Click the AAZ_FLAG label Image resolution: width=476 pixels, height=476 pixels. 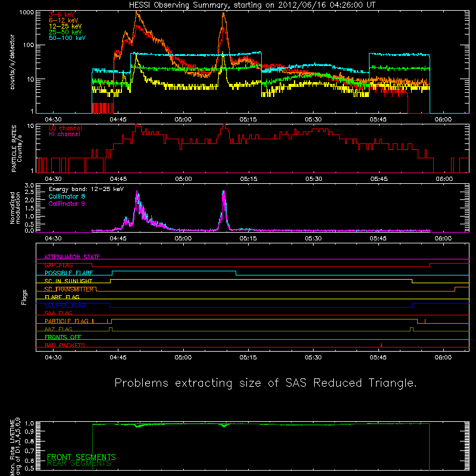point(58,330)
